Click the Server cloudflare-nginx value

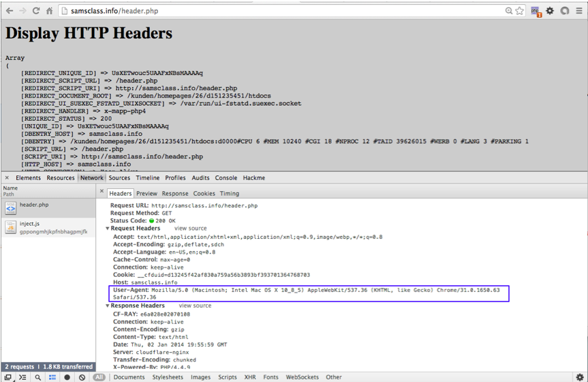162,352
